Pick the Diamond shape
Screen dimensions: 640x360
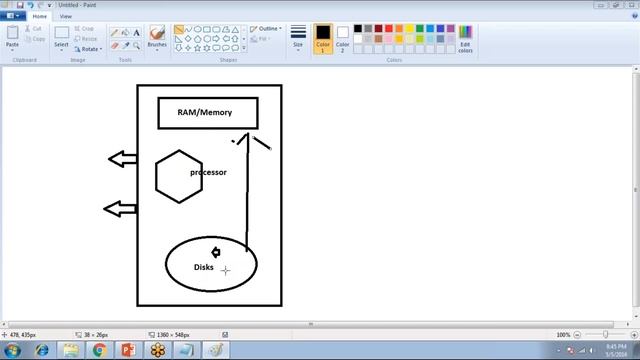pyautogui.click(x=188, y=39)
